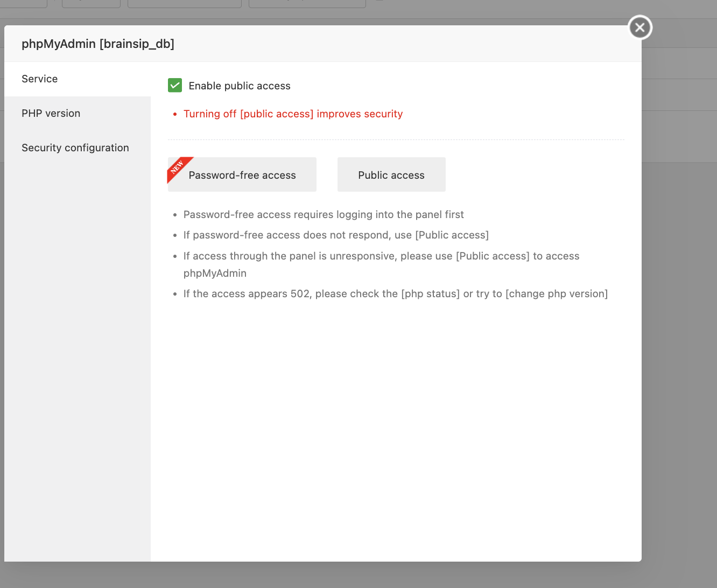Click the note about the 502 error
The height and width of the screenshot is (588, 717).
click(395, 294)
